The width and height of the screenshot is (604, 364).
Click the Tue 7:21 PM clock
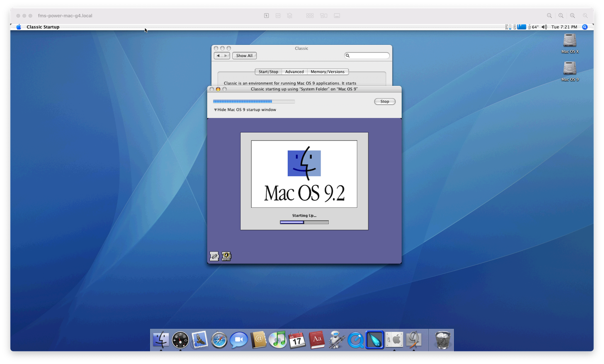point(564,27)
